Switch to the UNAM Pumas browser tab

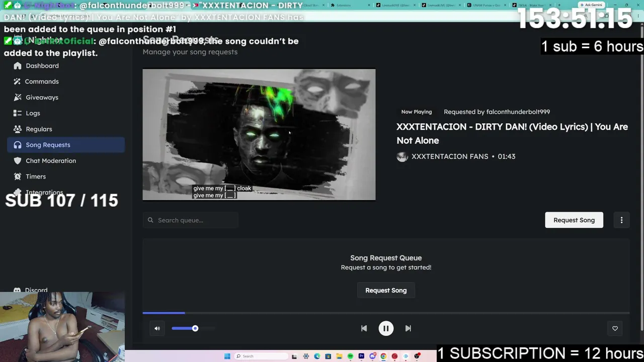[x=487, y=5]
